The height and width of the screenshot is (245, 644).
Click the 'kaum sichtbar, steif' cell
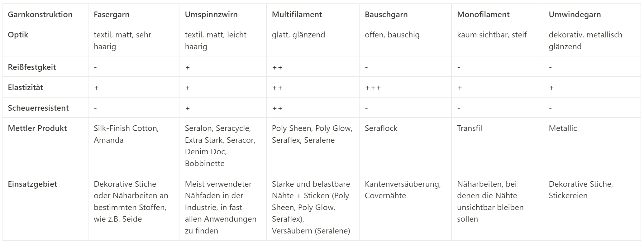492,35
